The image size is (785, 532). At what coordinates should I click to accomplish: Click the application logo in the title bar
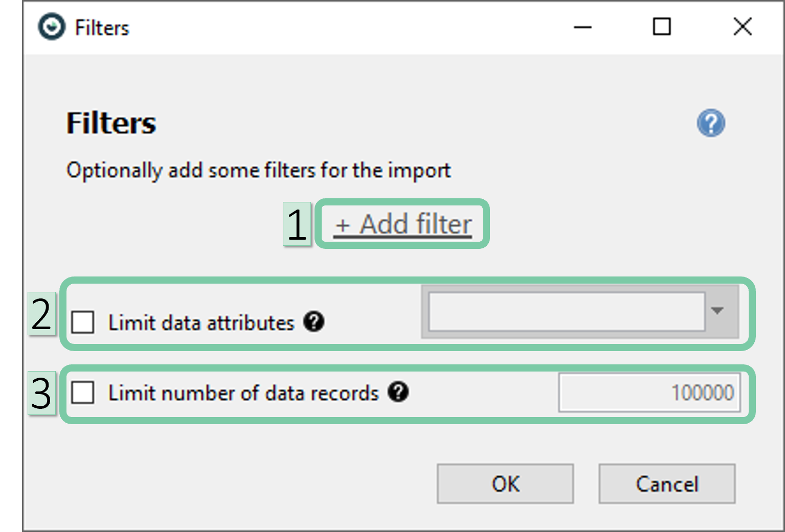click(x=52, y=27)
